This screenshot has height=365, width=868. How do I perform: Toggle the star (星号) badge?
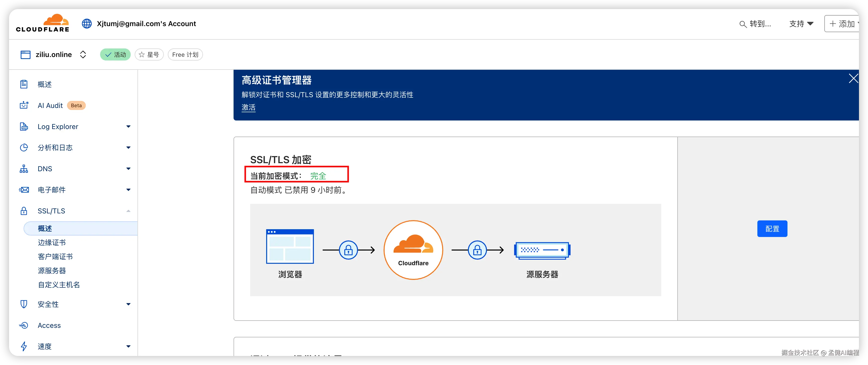click(149, 54)
